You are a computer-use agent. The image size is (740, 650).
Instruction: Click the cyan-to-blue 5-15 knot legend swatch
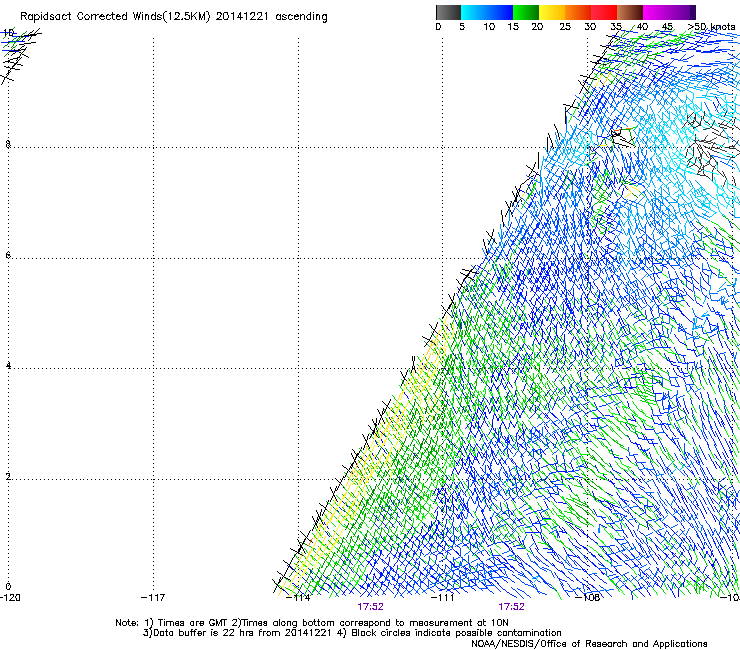click(x=487, y=12)
